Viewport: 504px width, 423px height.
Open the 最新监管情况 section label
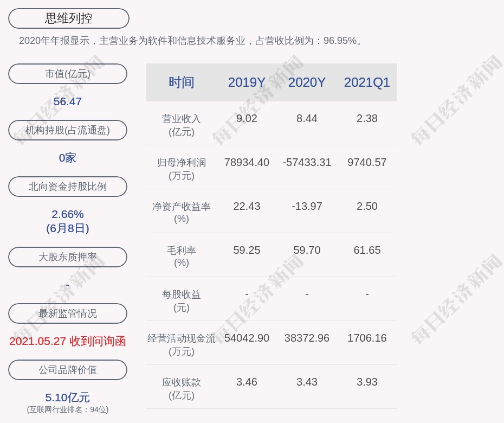point(68,313)
